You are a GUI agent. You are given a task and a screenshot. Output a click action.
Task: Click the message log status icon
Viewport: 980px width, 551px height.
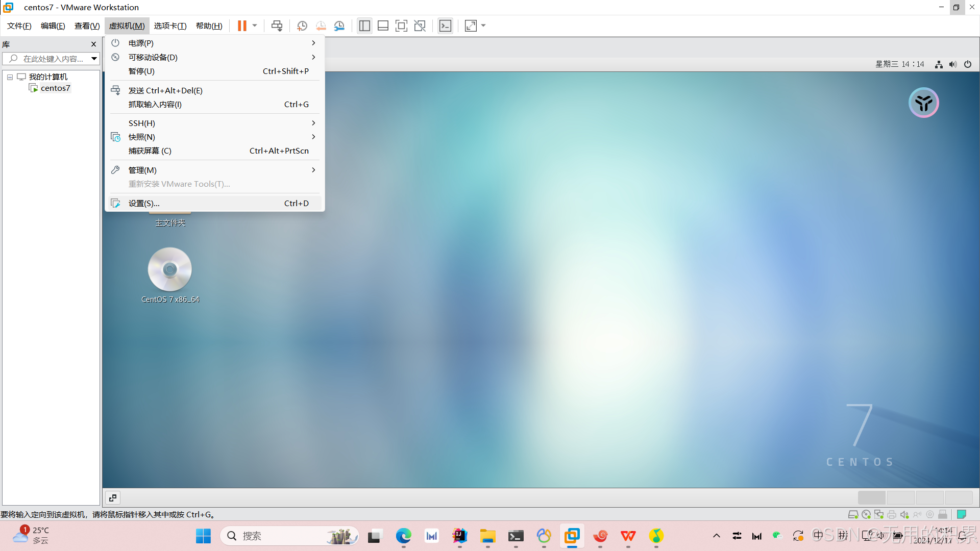pos(962,514)
